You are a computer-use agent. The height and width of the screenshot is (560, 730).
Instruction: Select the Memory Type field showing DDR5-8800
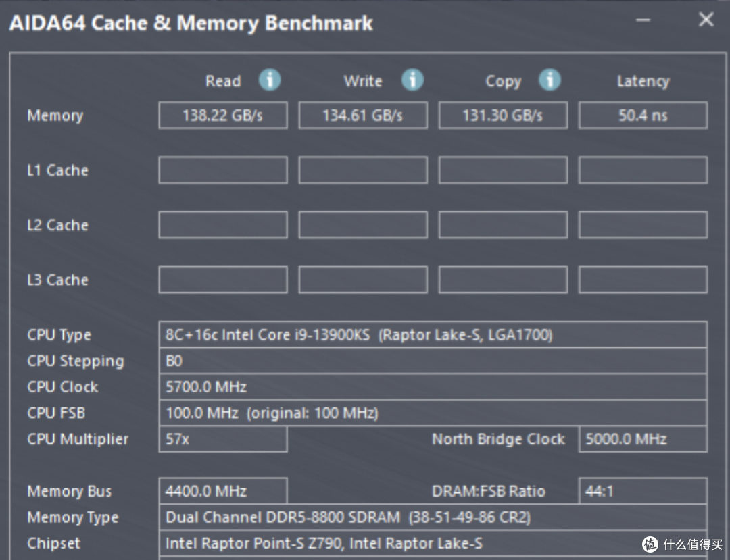point(433,517)
